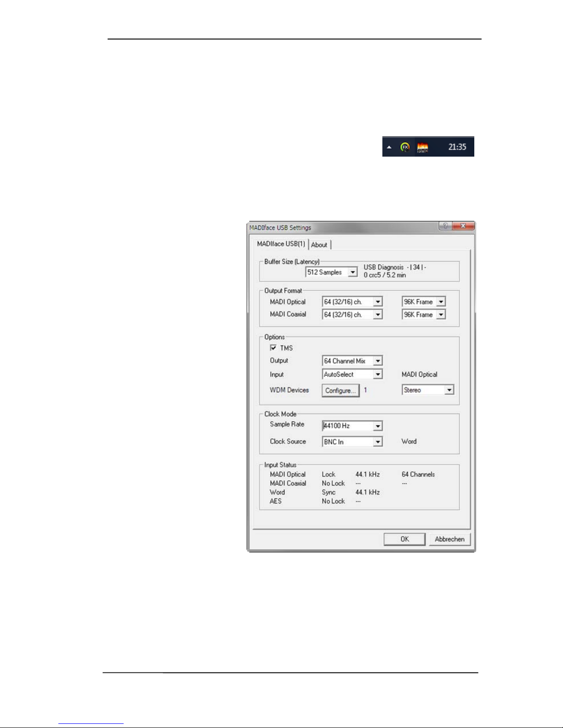Click the USB Diagnosis readout text
The image size is (563, 728).
395,267
